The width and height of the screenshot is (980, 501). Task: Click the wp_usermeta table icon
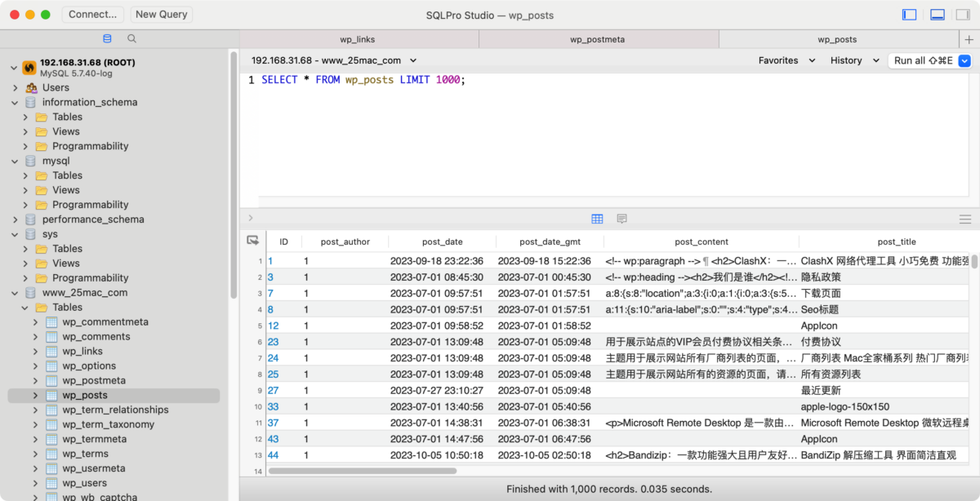coord(51,468)
